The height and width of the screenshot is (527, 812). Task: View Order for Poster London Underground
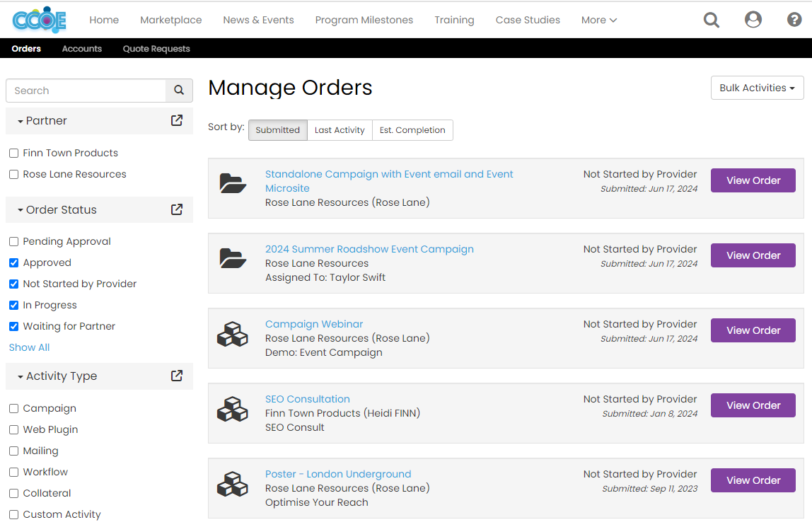(753, 480)
